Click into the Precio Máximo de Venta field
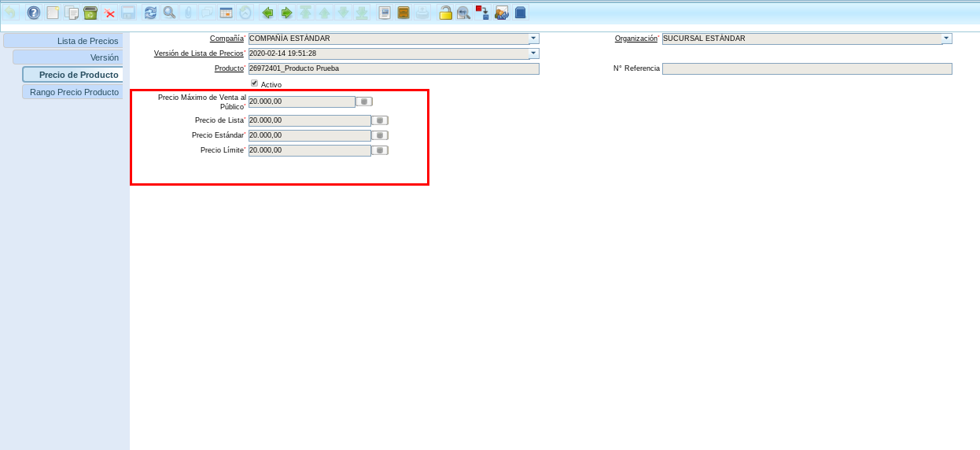This screenshot has height=450, width=980. (x=302, y=101)
